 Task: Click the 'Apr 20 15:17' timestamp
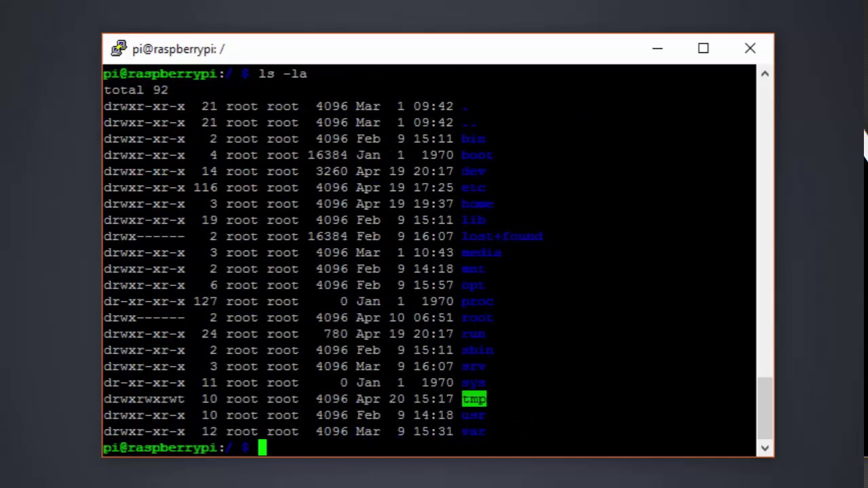pos(404,399)
